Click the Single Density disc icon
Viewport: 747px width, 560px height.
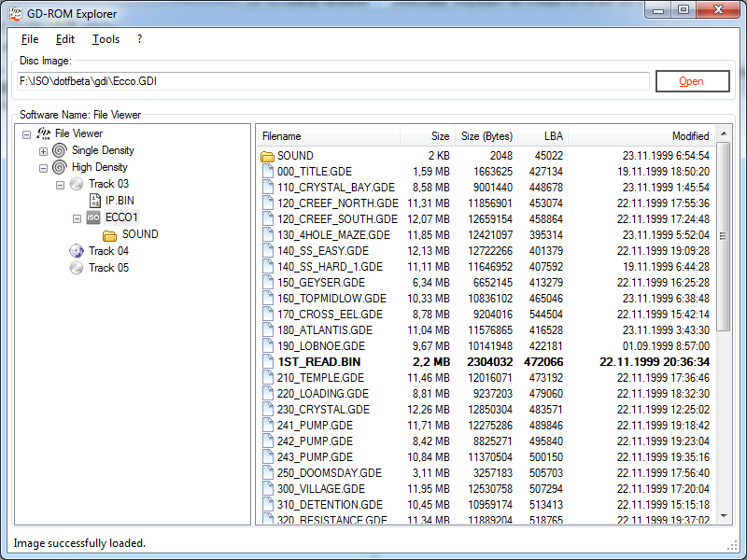(60, 150)
